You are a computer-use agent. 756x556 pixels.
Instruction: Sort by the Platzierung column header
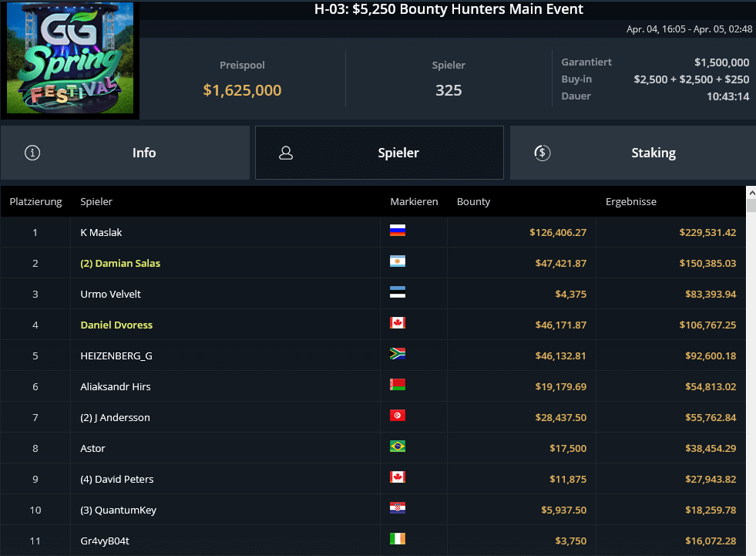tap(35, 202)
